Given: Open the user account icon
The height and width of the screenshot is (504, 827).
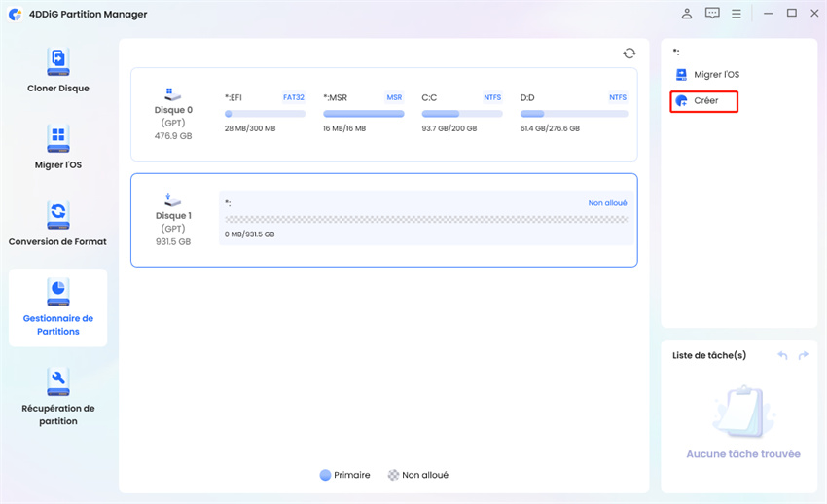Looking at the screenshot, I should coord(687,14).
